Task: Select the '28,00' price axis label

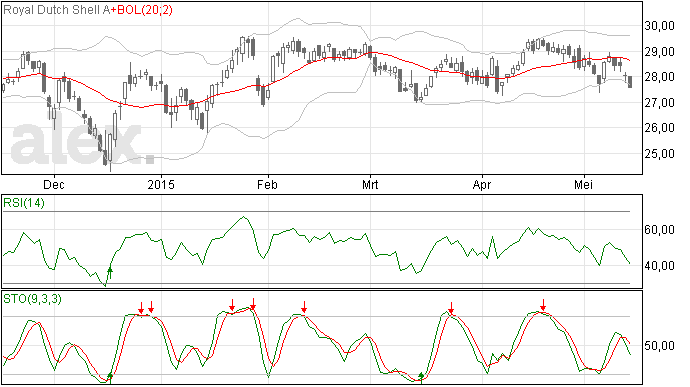Action: [659, 77]
